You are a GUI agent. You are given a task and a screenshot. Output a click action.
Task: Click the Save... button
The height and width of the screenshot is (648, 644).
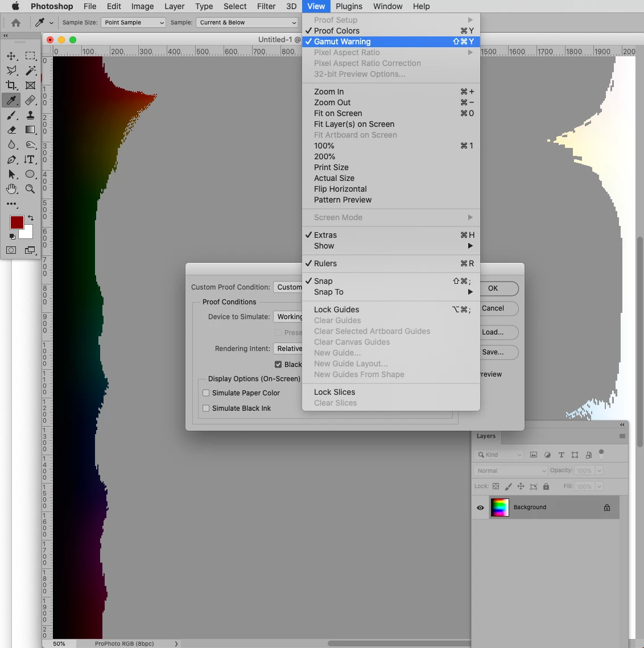(x=498, y=352)
